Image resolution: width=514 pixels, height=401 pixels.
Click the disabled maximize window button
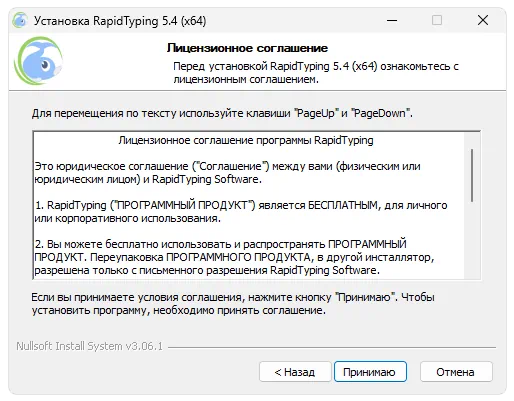[437, 20]
